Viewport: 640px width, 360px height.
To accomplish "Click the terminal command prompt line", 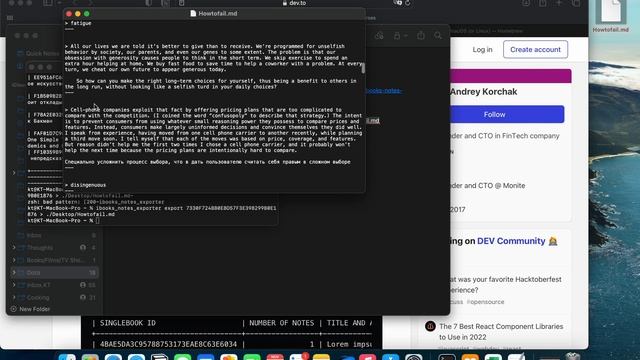I will coord(63,220).
